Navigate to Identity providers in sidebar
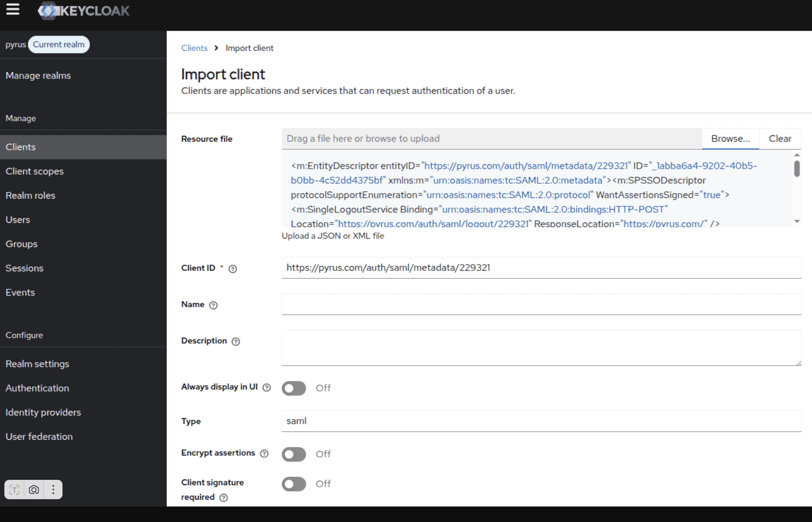This screenshot has width=812, height=522. point(43,412)
